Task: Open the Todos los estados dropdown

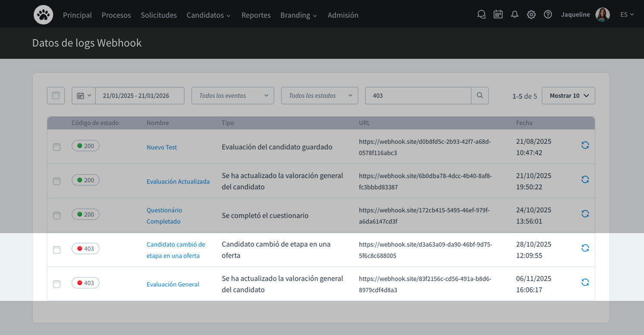Action: [319, 96]
